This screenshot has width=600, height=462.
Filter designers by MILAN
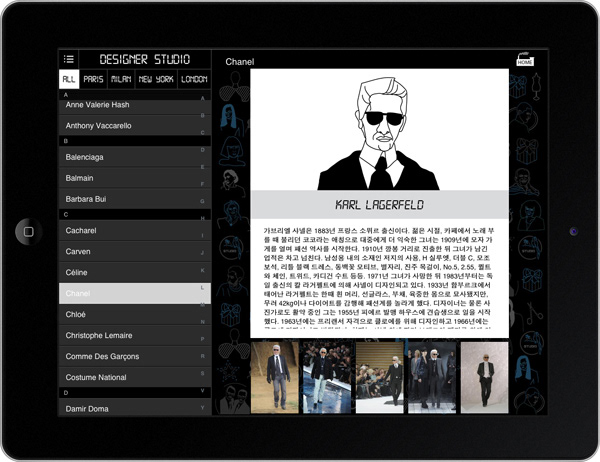point(121,79)
